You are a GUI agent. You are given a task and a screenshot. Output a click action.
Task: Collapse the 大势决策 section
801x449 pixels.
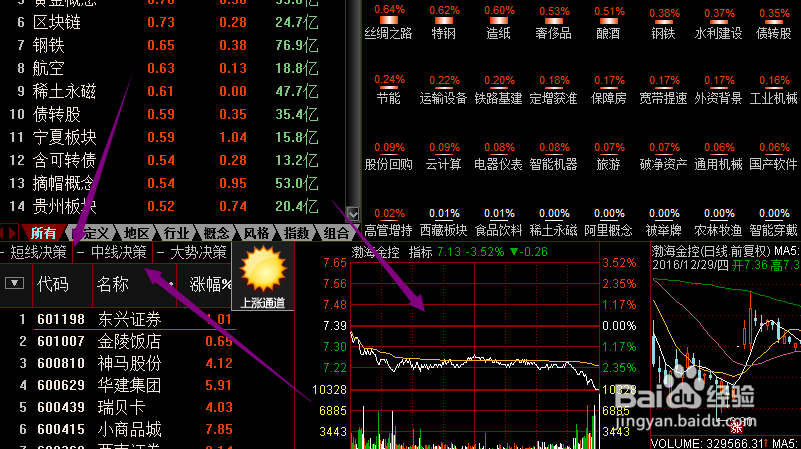click(x=160, y=252)
